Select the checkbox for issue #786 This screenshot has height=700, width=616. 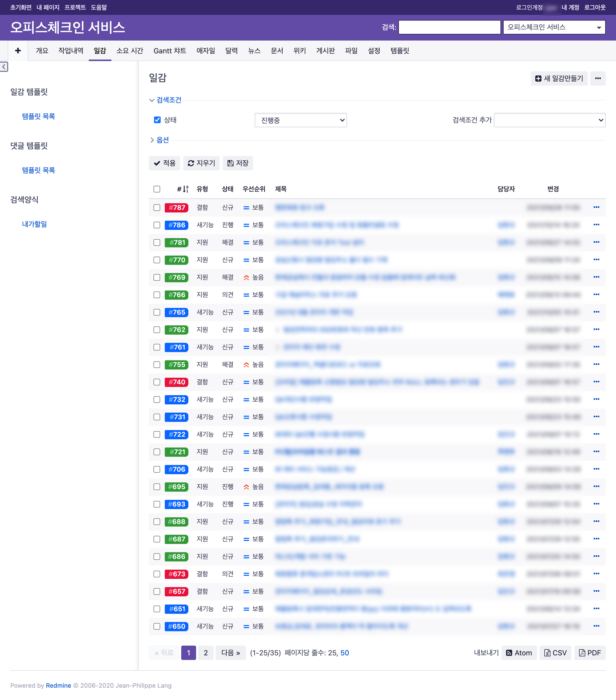(157, 225)
